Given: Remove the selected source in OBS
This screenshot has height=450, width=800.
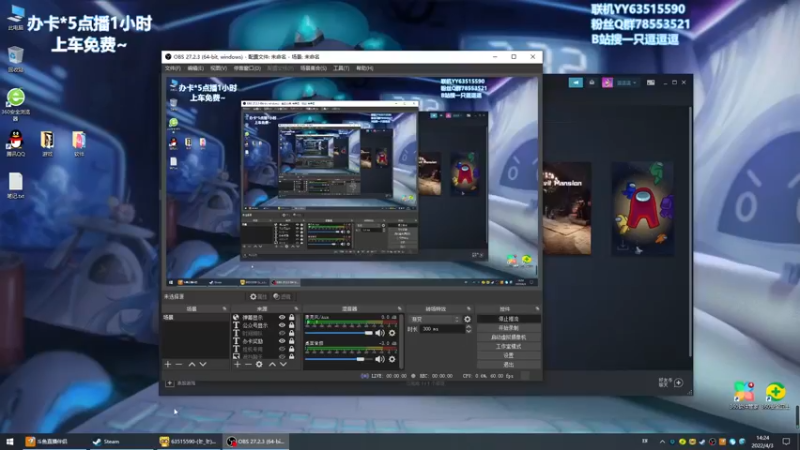Looking at the screenshot, I should tap(248, 364).
